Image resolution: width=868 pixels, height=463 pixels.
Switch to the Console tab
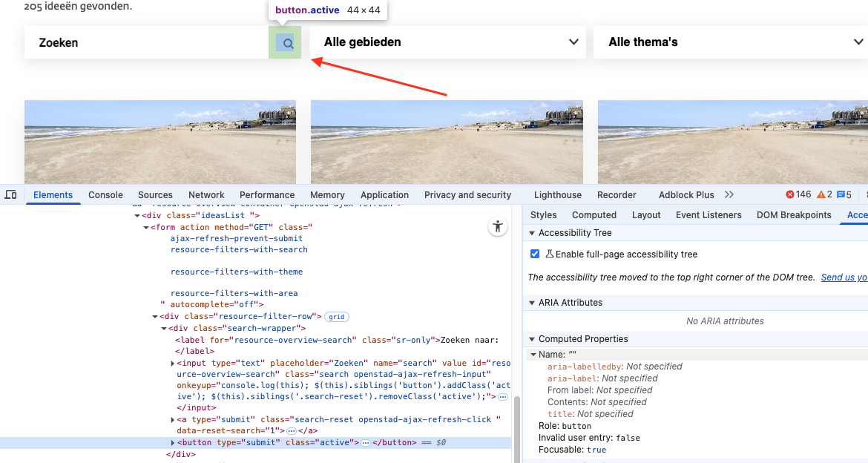pos(105,194)
